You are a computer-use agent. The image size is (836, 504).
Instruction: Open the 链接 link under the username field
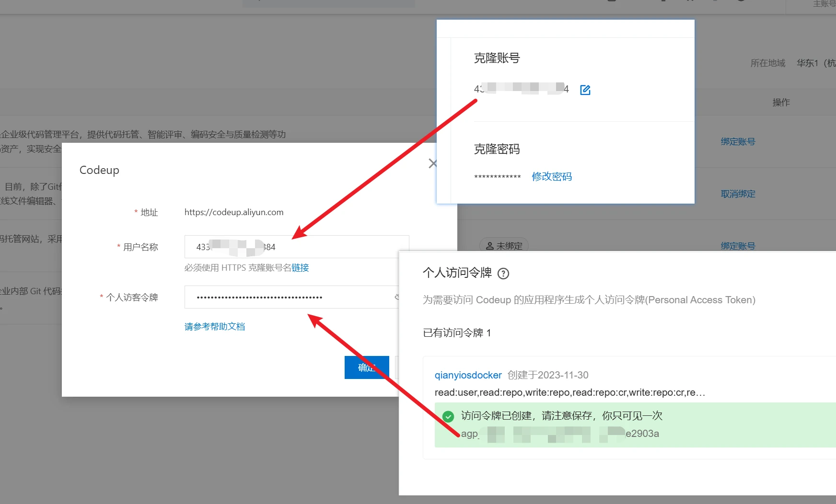[300, 268]
